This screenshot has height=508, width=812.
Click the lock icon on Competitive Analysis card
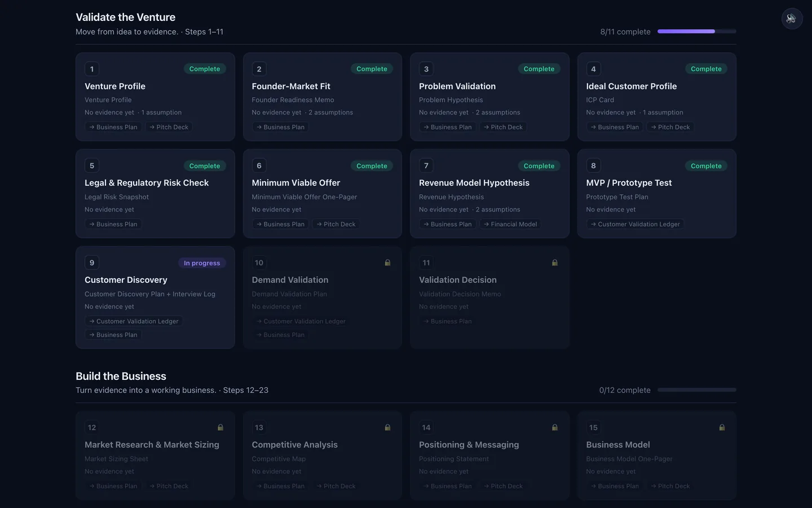tap(387, 427)
